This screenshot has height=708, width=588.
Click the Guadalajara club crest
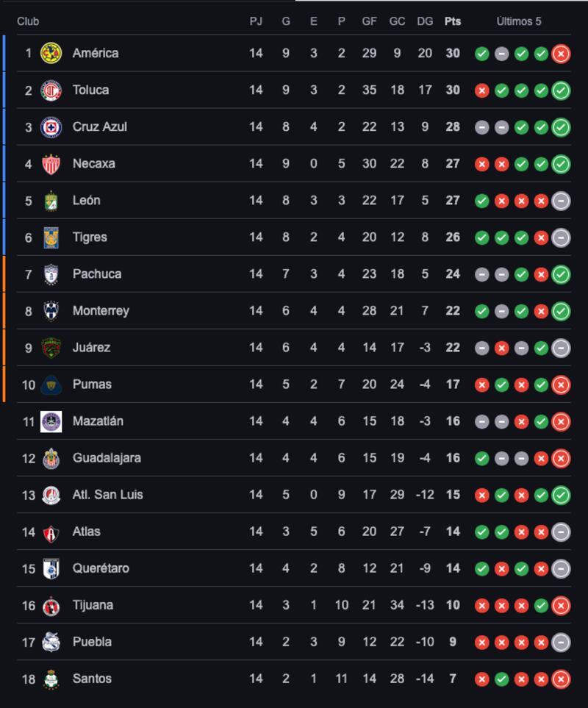51,458
